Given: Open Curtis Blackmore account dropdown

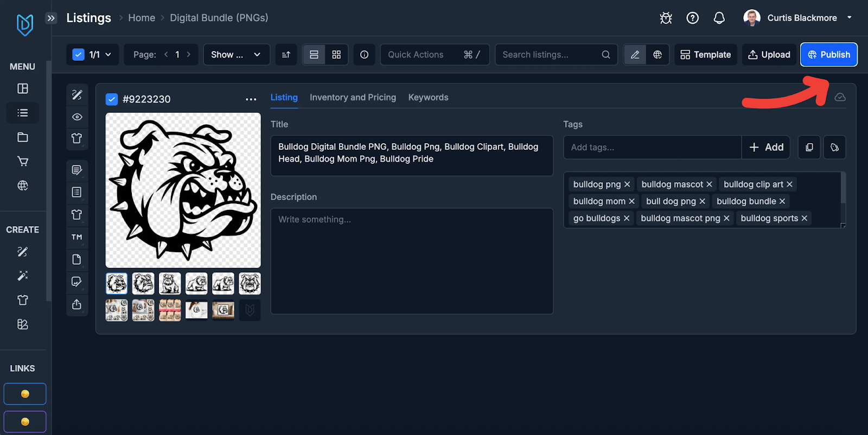Looking at the screenshot, I should click(797, 18).
